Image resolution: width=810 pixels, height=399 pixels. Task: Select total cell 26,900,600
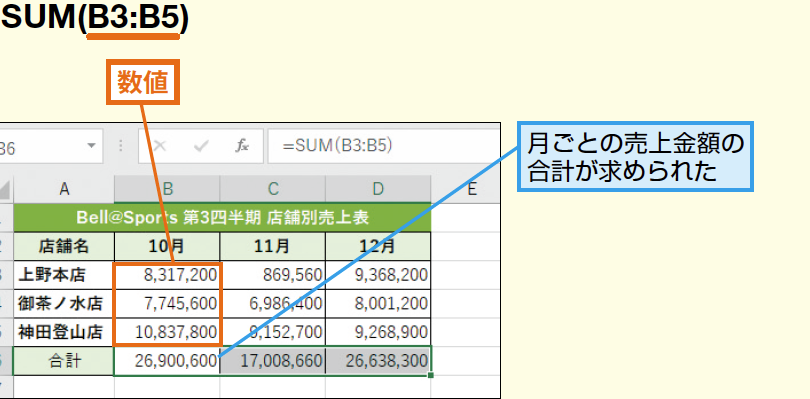[x=167, y=361]
